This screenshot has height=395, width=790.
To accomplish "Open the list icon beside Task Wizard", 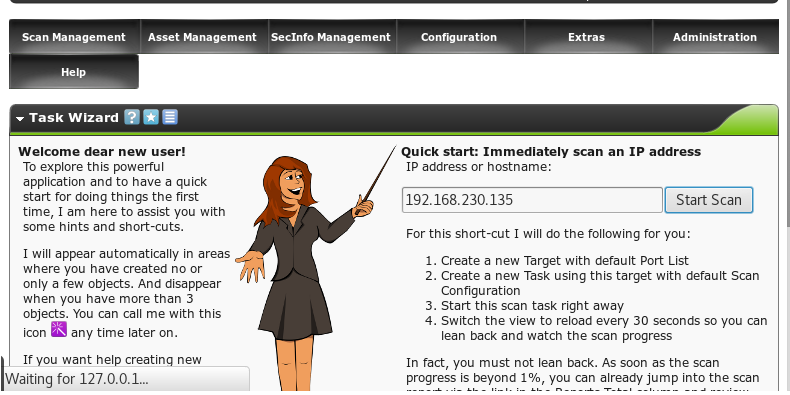I will pos(170,117).
